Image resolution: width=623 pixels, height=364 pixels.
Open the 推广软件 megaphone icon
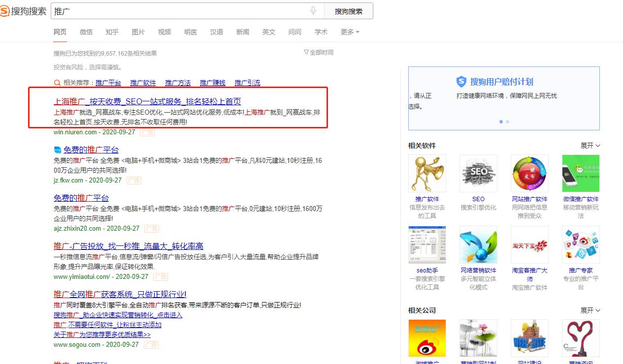427,173
